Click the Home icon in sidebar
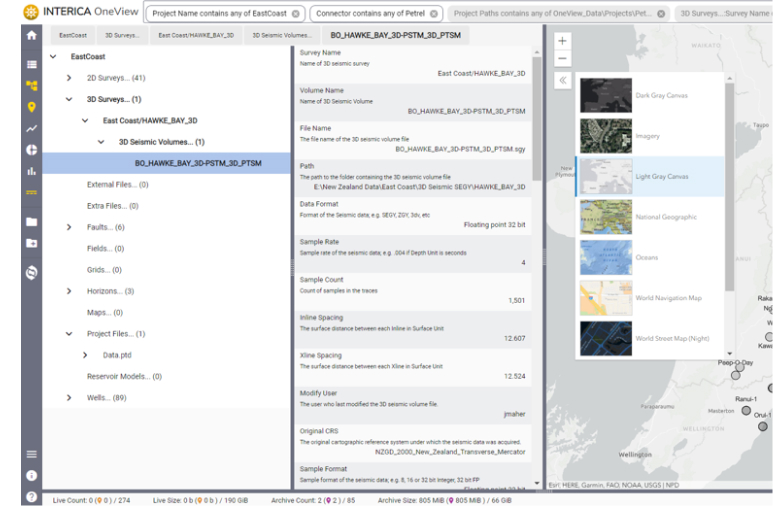 coord(31,35)
